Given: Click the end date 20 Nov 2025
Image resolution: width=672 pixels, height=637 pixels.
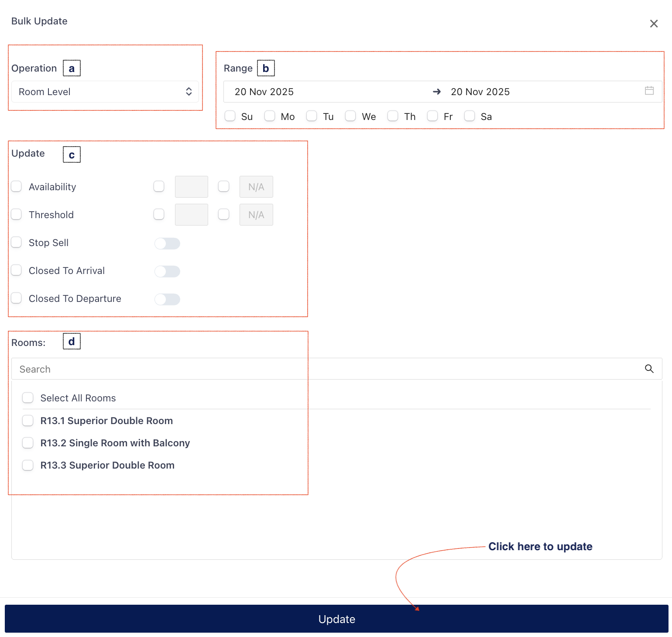Looking at the screenshot, I should coord(480,92).
